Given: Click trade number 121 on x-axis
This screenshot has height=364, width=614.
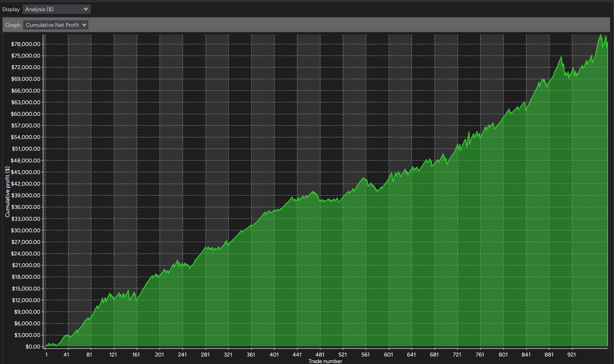Looking at the screenshot, I should click(113, 354).
